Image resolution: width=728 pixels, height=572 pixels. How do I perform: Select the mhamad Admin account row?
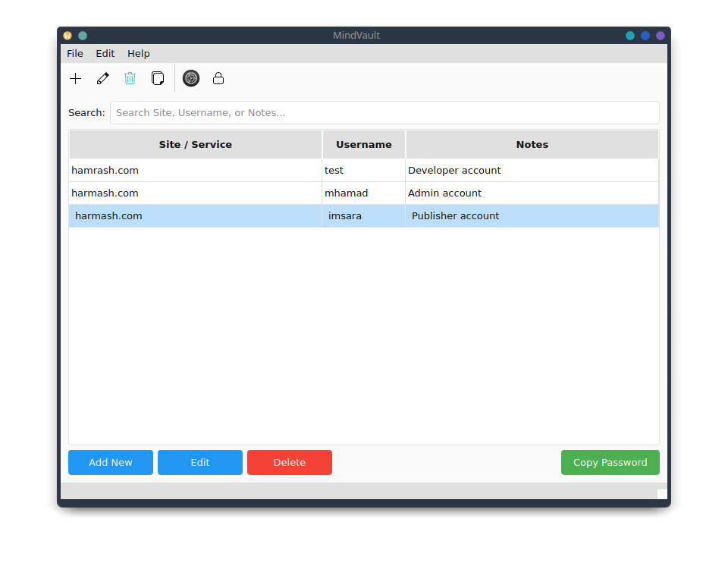pyautogui.click(x=364, y=193)
